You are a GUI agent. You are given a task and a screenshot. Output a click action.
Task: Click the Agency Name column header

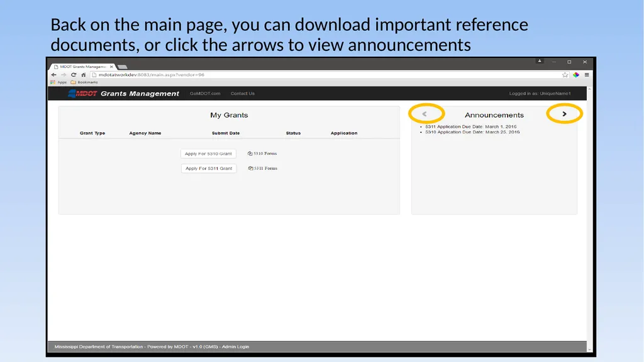pyautogui.click(x=145, y=133)
